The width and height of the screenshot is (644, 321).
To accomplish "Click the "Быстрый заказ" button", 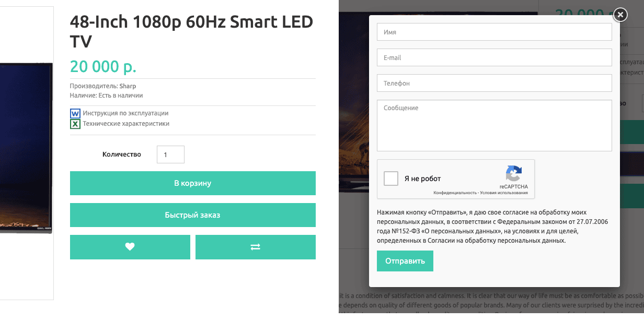I will (193, 215).
